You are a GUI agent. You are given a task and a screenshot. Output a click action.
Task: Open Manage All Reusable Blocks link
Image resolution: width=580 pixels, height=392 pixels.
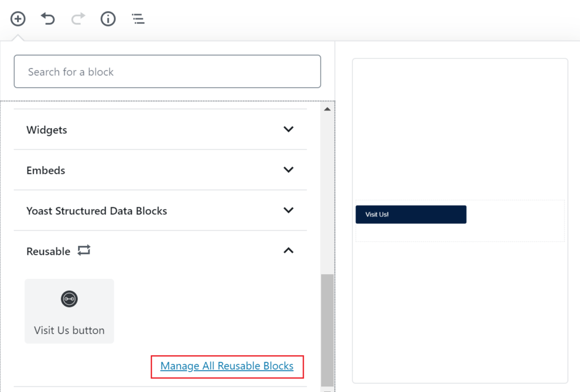pos(227,366)
